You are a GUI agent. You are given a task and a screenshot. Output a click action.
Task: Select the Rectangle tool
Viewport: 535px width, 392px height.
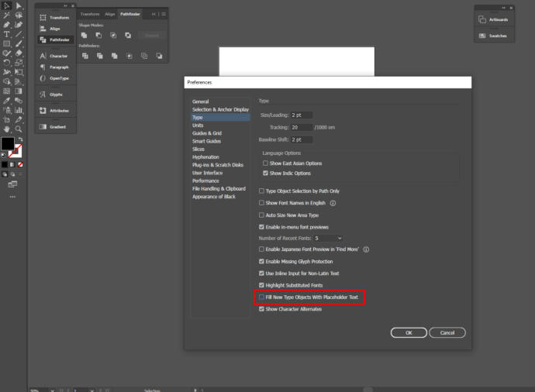click(6, 43)
